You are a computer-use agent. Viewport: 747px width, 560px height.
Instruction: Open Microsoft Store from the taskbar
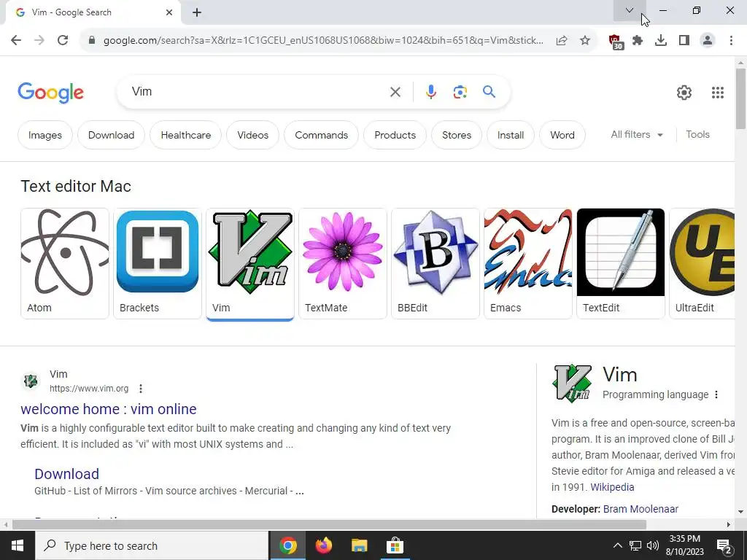(395, 545)
